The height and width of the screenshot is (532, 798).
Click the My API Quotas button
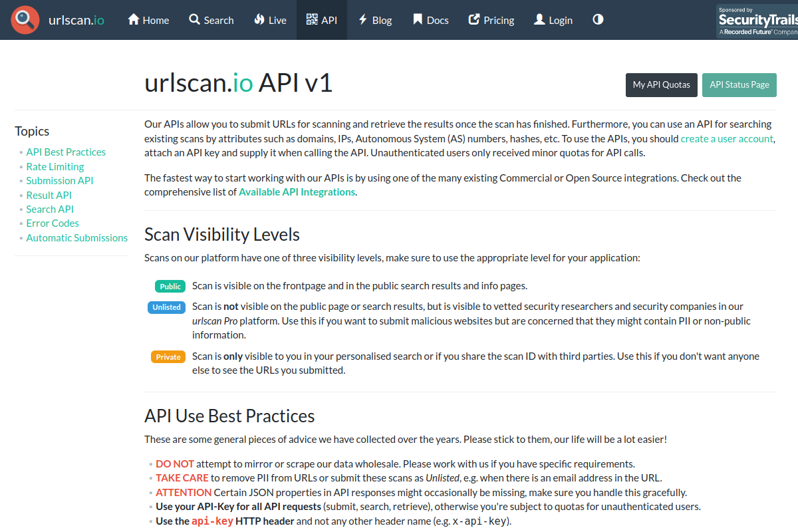click(662, 85)
